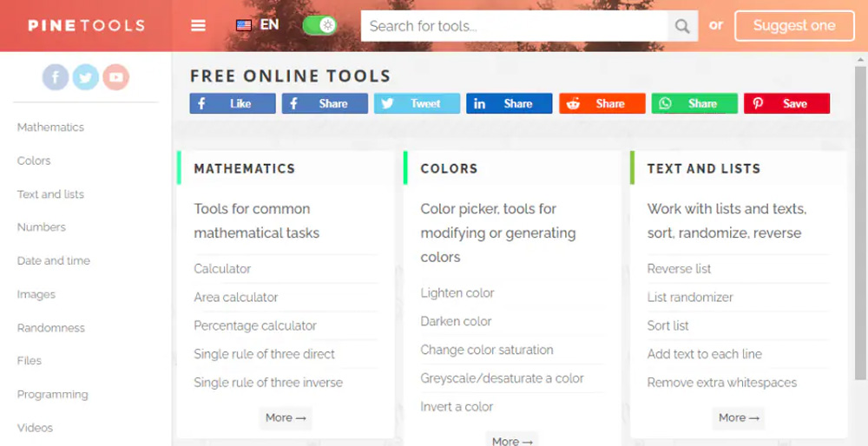Select Images in the sidebar
The height and width of the screenshot is (446, 868).
click(36, 294)
